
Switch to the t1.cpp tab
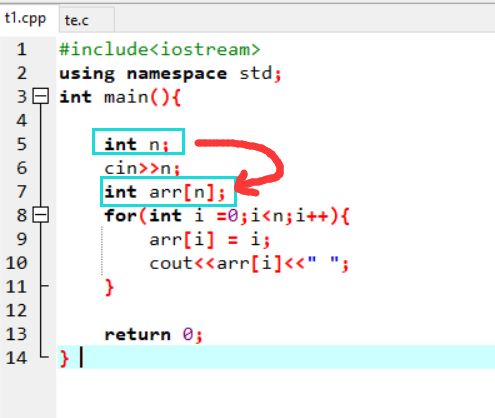tap(25, 19)
